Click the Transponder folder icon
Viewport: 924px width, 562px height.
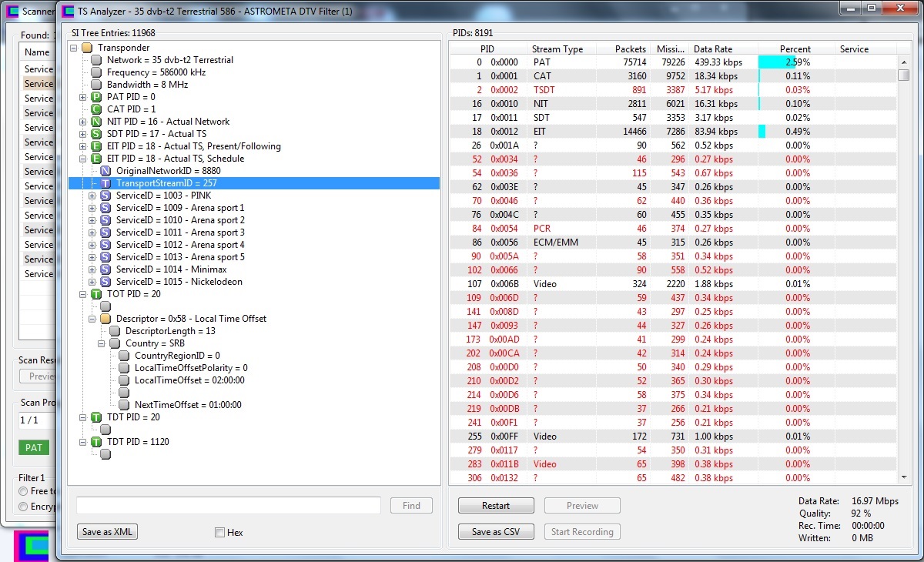click(87, 48)
